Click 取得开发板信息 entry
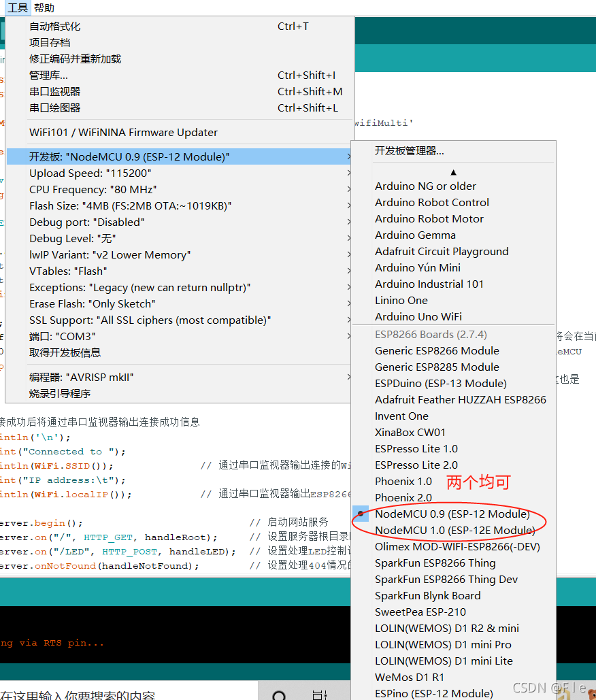 (x=180, y=352)
